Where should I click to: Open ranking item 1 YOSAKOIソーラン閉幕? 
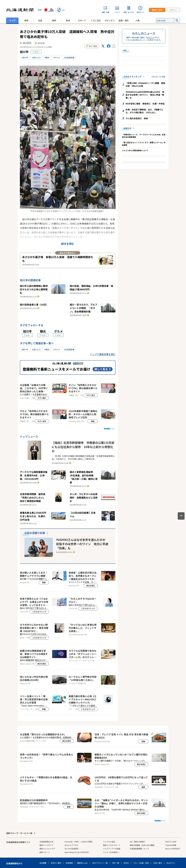coord(145,85)
